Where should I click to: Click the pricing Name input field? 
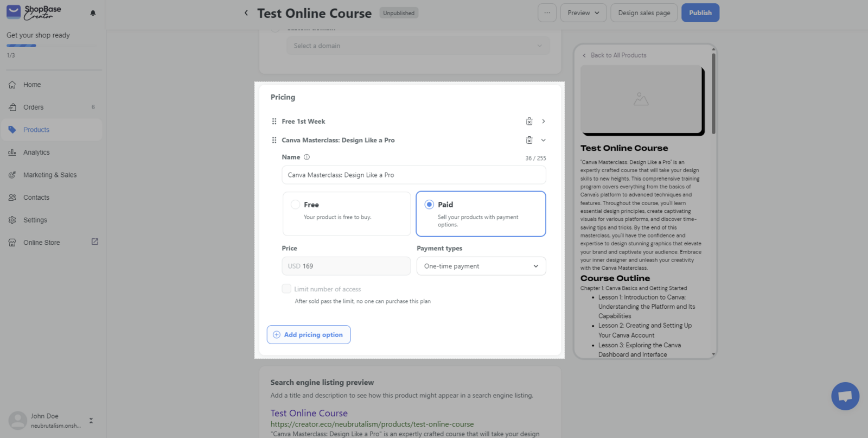point(414,175)
